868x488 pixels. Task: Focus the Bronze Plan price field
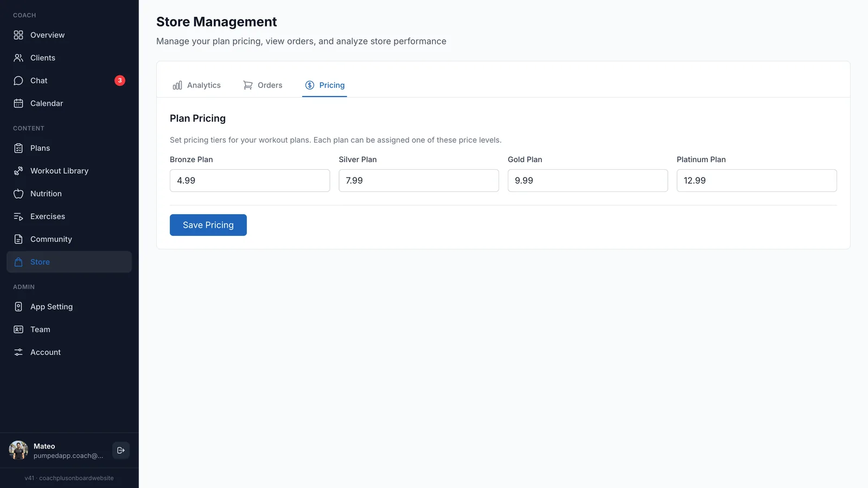250,181
